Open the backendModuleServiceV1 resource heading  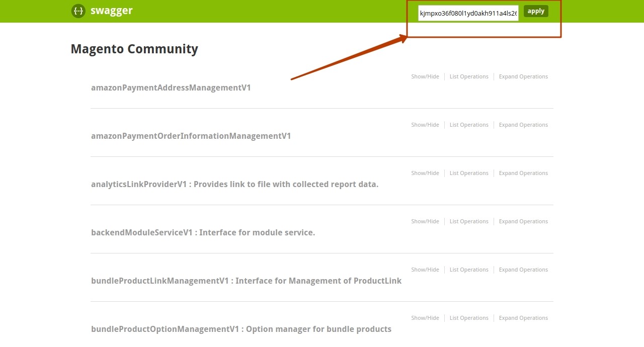pyautogui.click(x=203, y=232)
